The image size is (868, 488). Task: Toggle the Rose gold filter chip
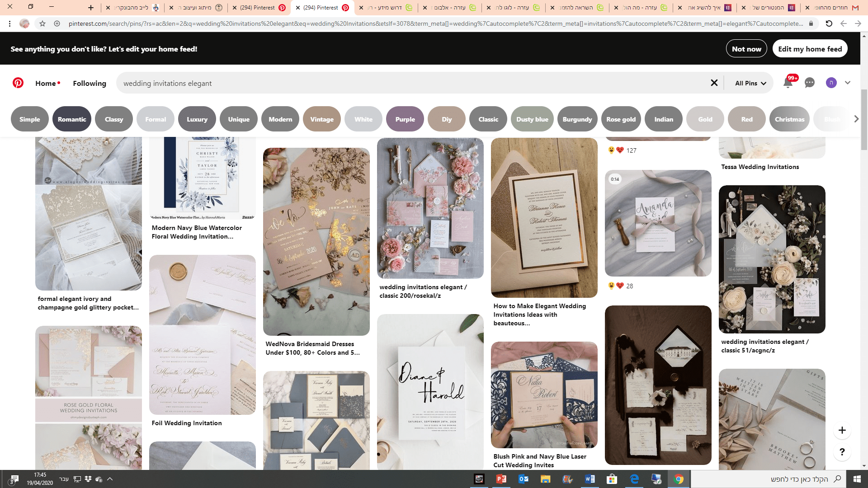(x=621, y=119)
